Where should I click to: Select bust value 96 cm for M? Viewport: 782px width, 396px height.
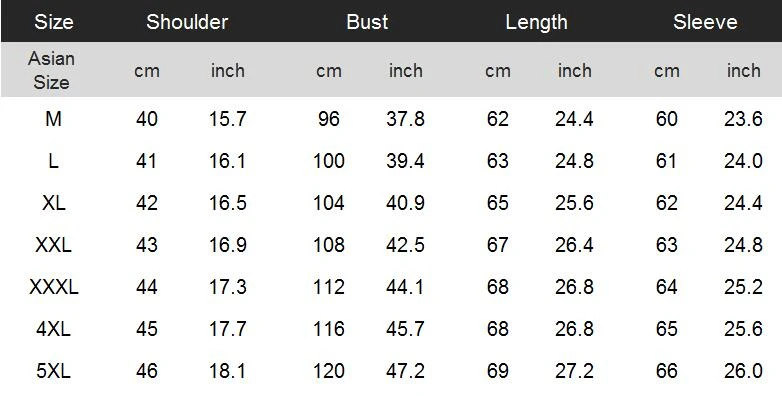329,119
